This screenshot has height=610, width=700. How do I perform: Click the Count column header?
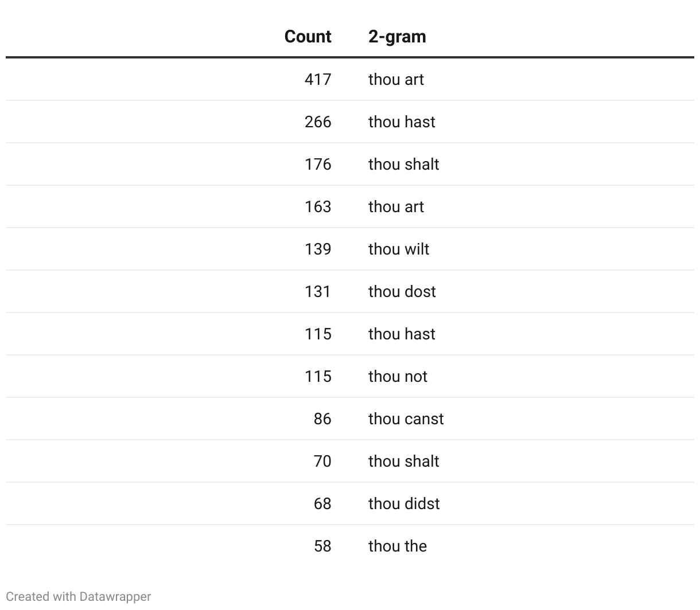pos(308,37)
